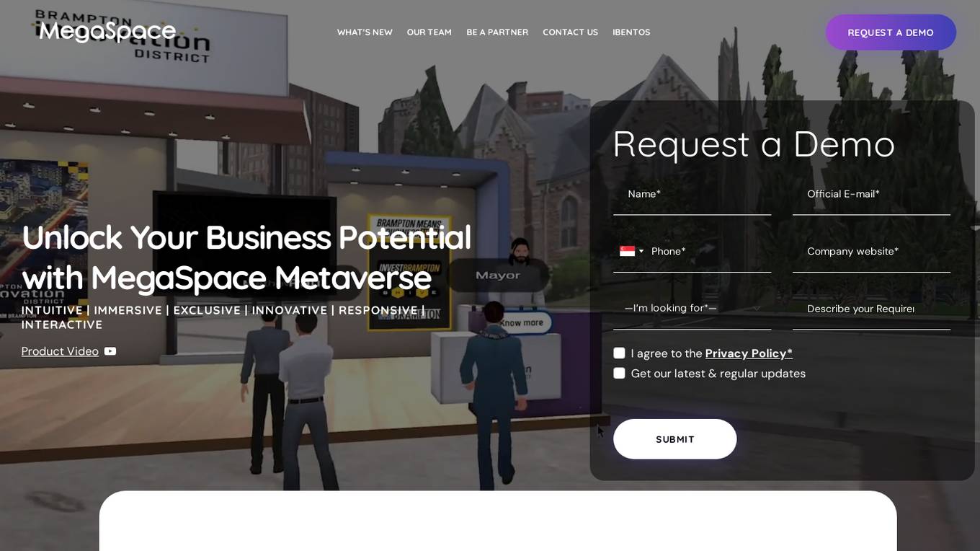Click the INTUITIVE | IMMERSIVE tagline text
Viewport: 980px width, 551px height.
coord(223,317)
